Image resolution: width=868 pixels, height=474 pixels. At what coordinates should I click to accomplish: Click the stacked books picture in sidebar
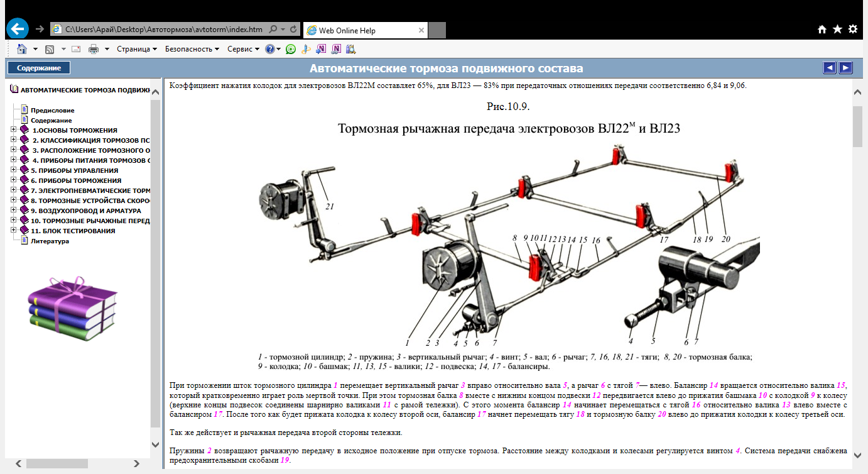tap(72, 308)
